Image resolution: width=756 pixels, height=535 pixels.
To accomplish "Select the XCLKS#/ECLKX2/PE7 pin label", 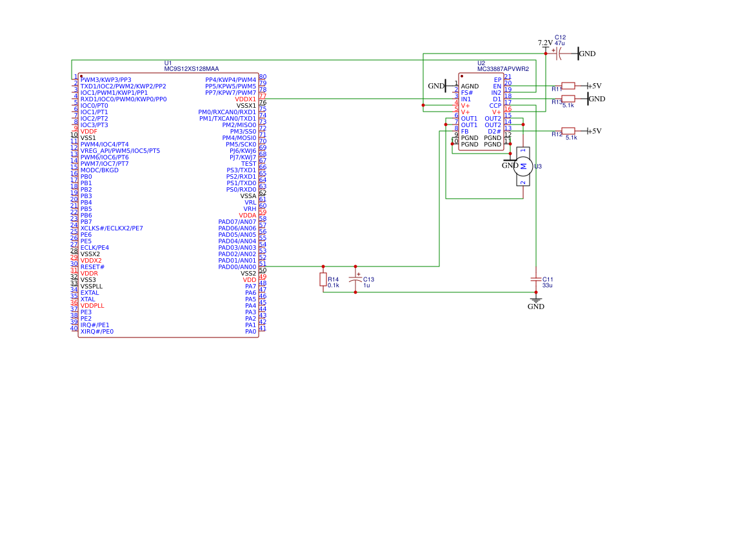I will coord(112,228).
